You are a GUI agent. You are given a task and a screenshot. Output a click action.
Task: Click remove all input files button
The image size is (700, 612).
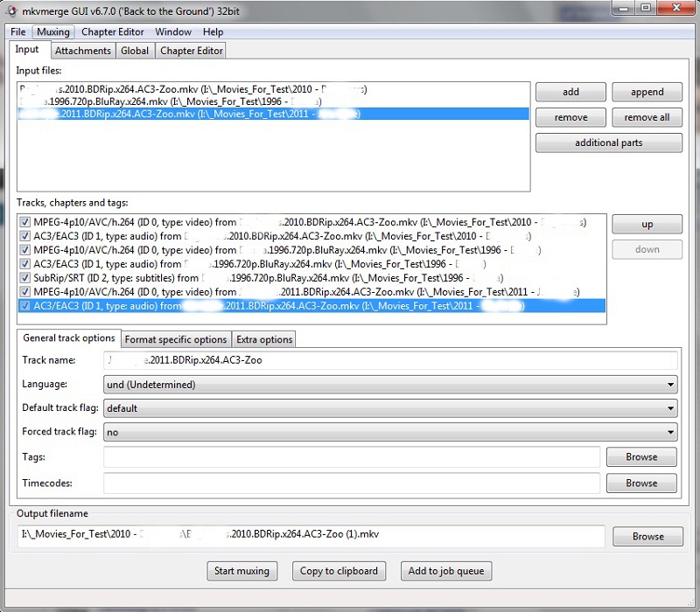[x=647, y=117]
